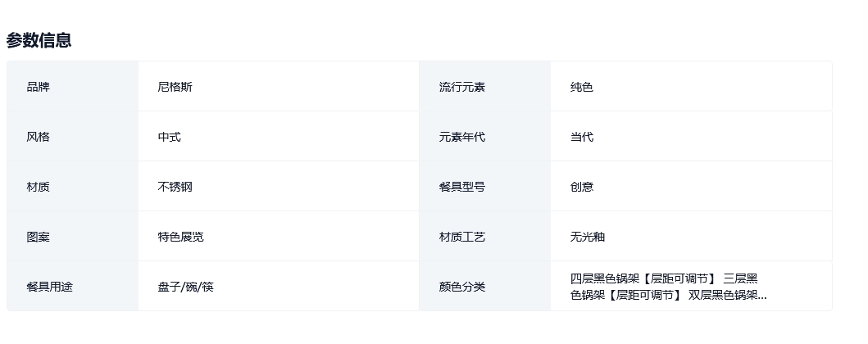Select the 元素年代 label cell
Viewport: 868px width, 344px height.
(461, 137)
